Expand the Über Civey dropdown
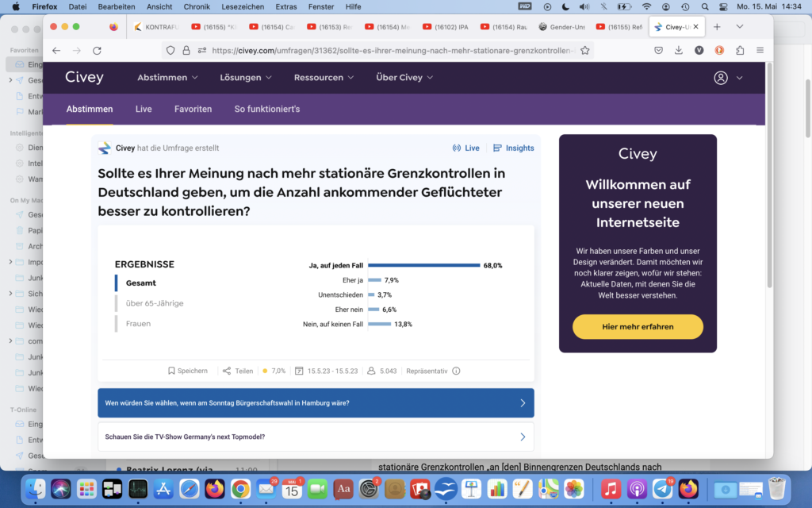 click(404, 78)
